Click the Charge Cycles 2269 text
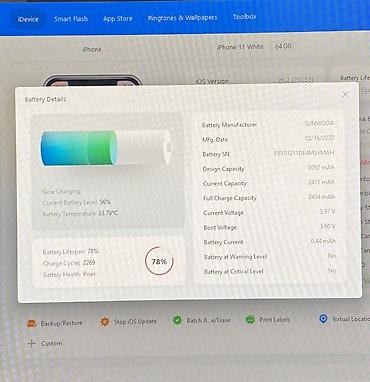Image resolution: width=370 pixels, height=382 pixels. coord(69,263)
